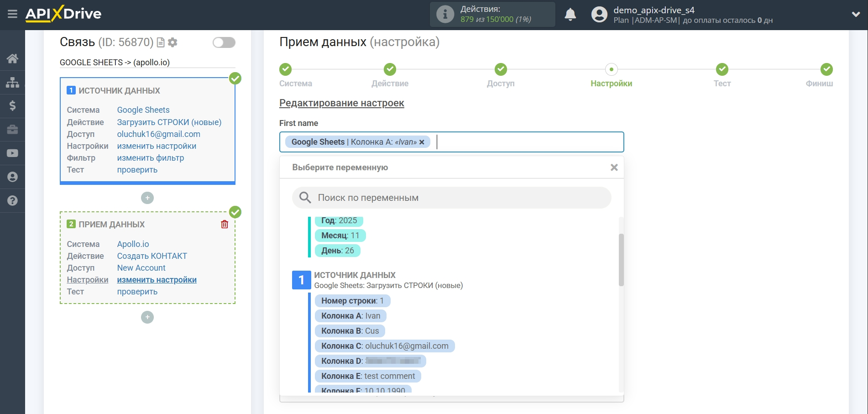Go to home via sidebar house icon
The image size is (868, 414).
[12, 58]
